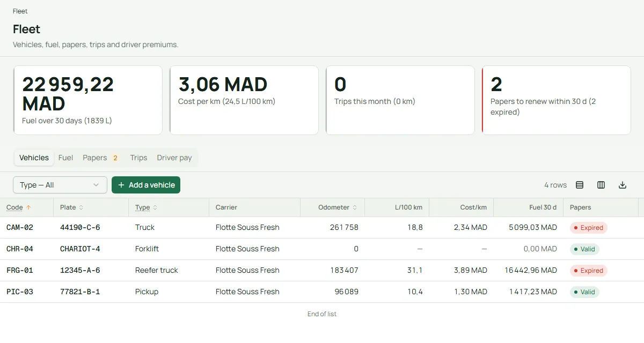The height and width of the screenshot is (343, 644).
Task: Click the Expired badge for FRG-01
Action: click(589, 271)
